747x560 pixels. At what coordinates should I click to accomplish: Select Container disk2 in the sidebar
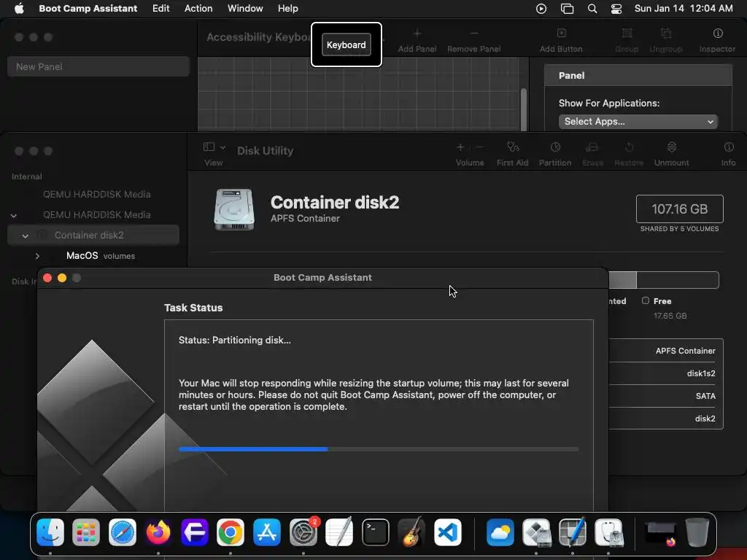tap(93, 236)
